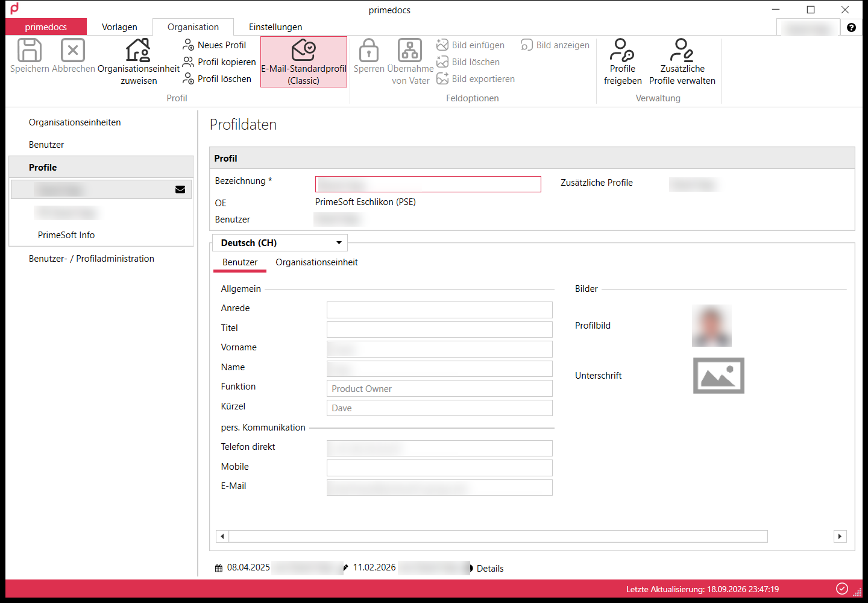The image size is (868, 603).
Task: Switch to the Organisationseinheit sub-tab
Action: point(316,262)
